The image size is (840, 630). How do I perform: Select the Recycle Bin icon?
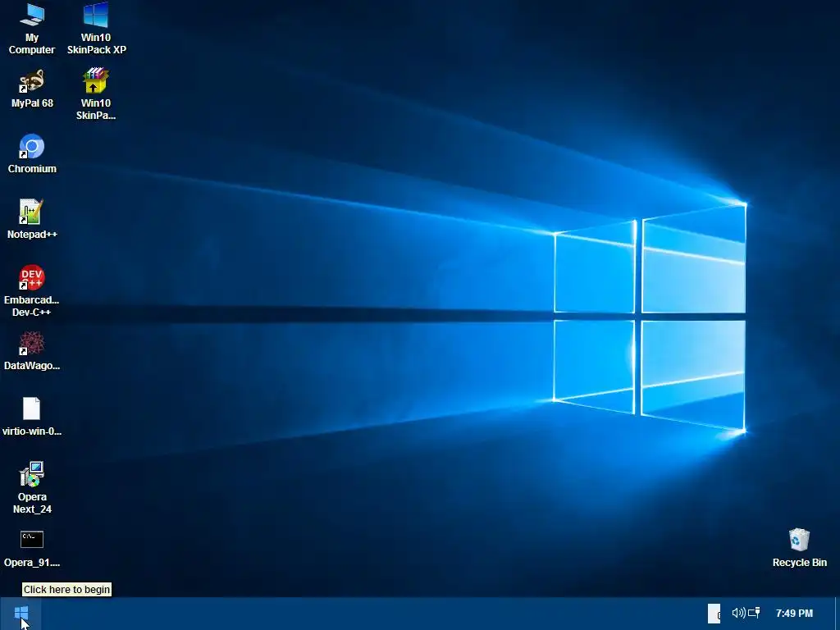[799, 540]
